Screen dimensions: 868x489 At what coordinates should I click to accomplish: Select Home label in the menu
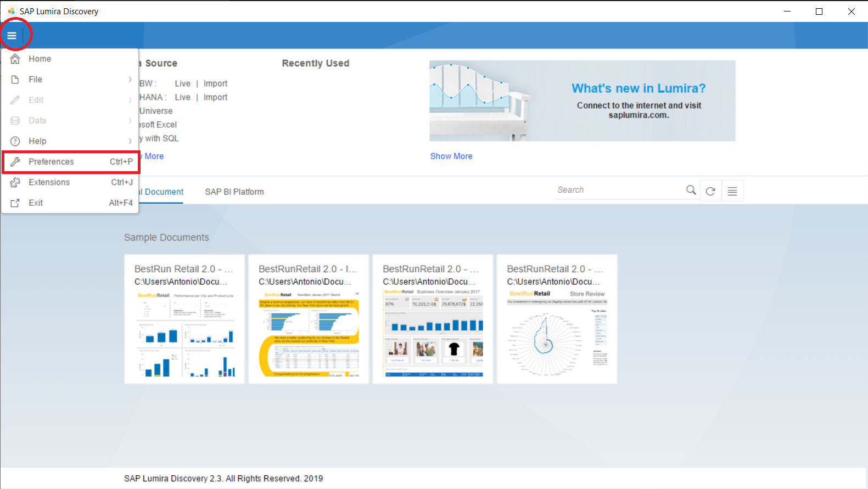40,59
